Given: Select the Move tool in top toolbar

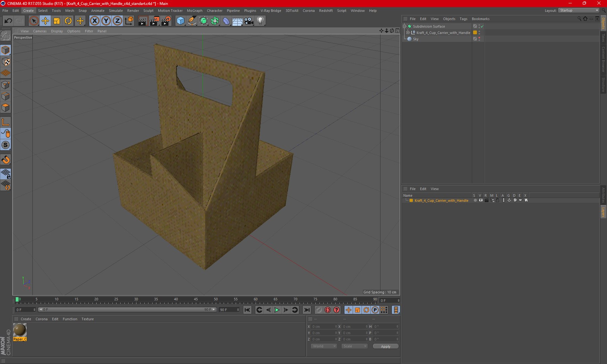Looking at the screenshot, I should point(45,21).
